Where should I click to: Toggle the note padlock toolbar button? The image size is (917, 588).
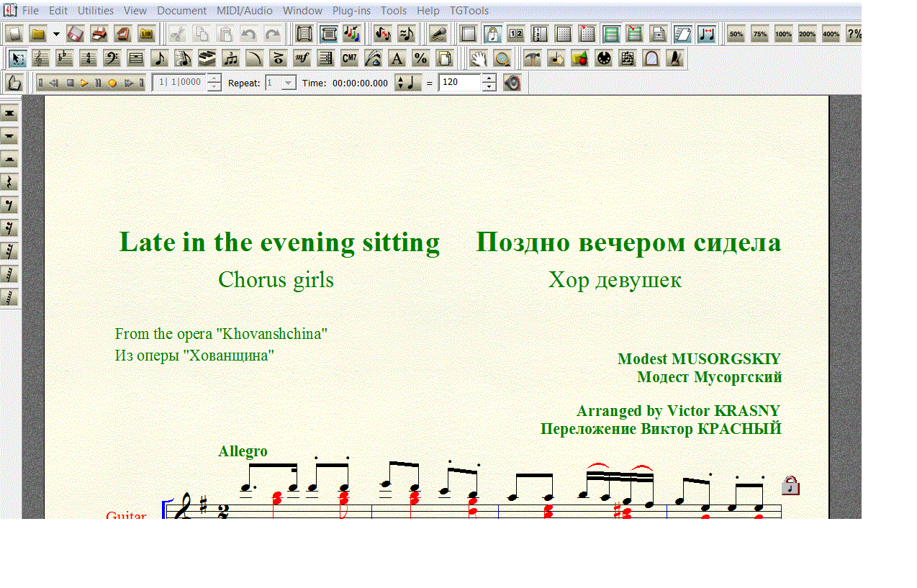[492, 34]
